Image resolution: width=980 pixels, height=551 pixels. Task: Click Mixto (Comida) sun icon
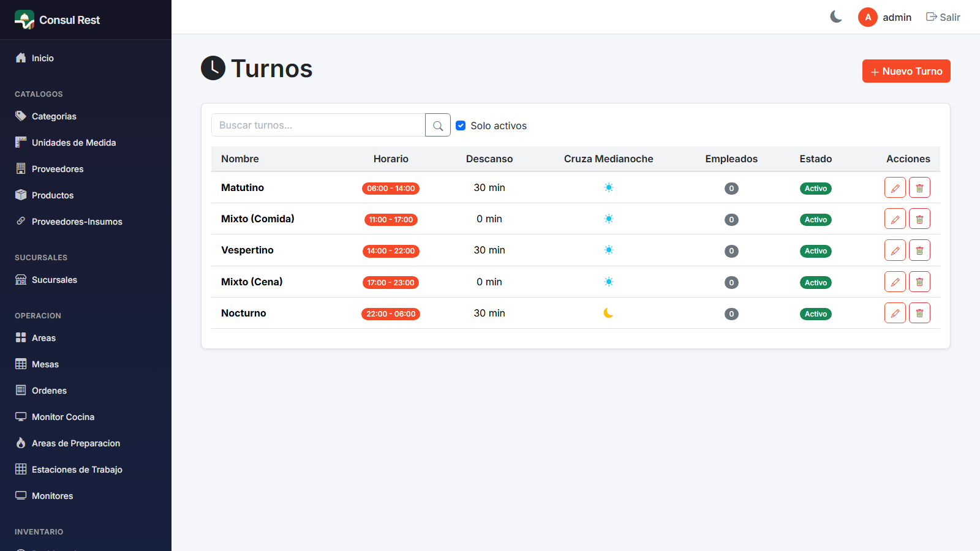(x=609, y=219)
